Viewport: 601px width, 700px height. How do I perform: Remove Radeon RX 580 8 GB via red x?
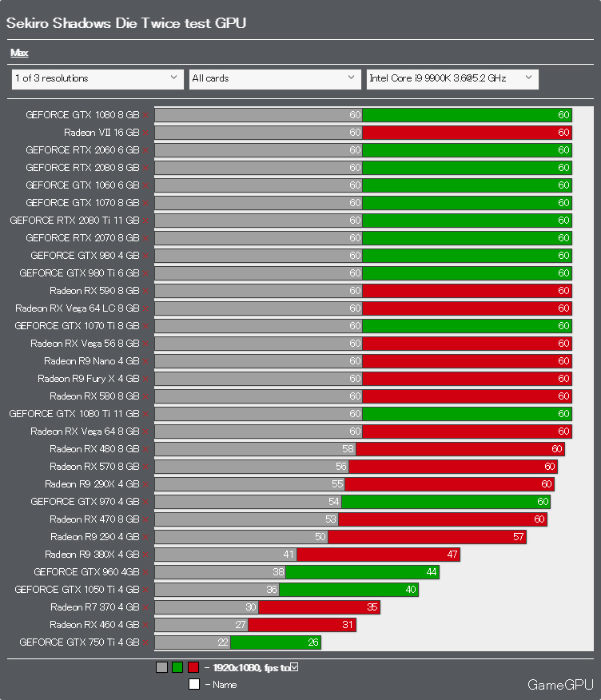tap(145, 396)
